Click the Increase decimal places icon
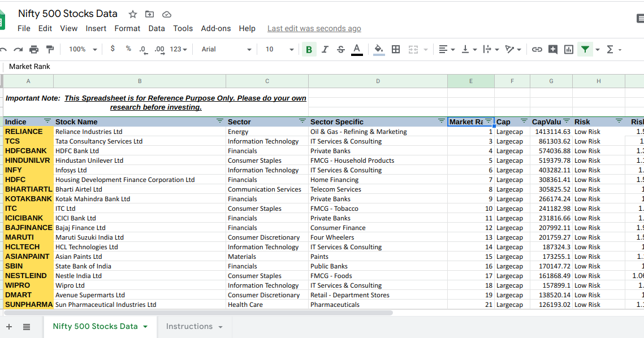The height and width of the screenshot is (338, 644). click(x=159, y=49)
